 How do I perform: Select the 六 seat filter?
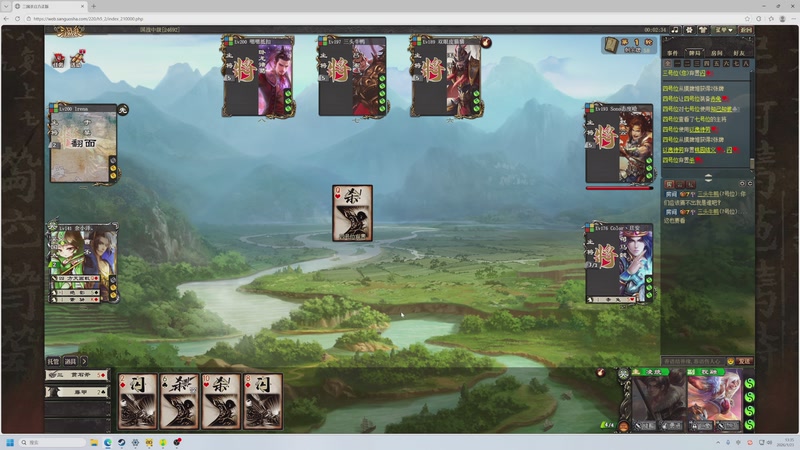(727, 63)
